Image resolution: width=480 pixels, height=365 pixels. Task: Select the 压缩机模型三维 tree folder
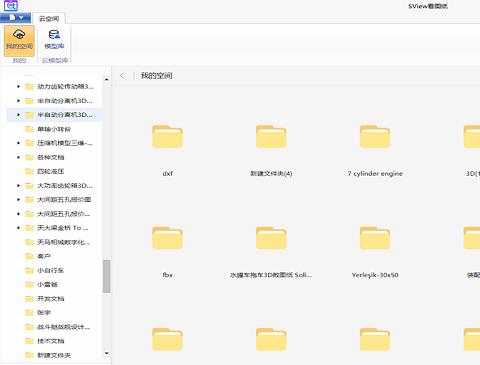59,143
